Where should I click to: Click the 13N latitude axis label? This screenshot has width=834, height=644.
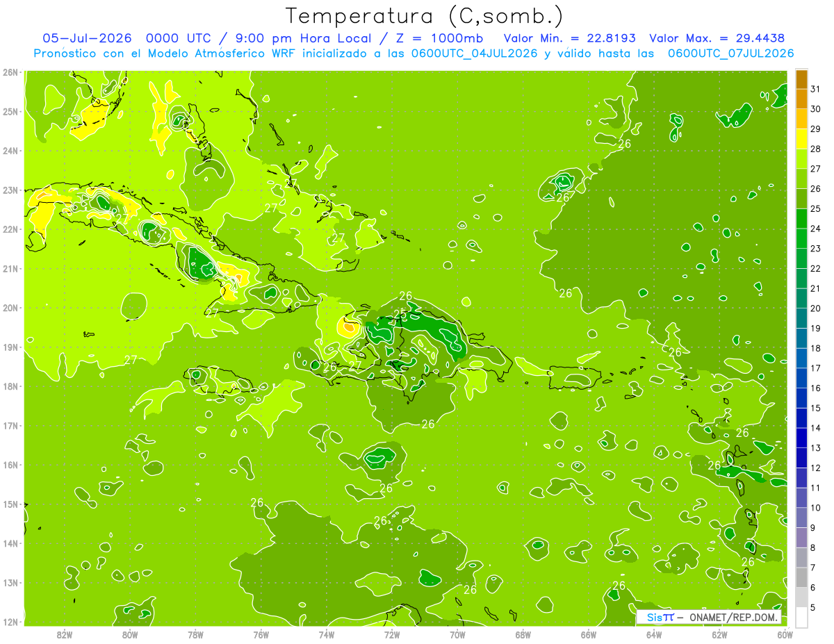(x=10, y=582)
